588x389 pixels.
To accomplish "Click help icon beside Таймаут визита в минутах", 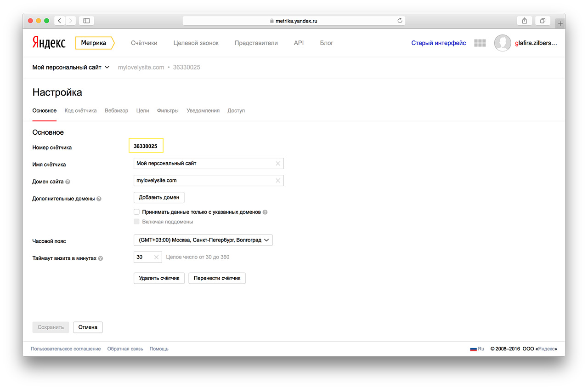I will 101,258.
